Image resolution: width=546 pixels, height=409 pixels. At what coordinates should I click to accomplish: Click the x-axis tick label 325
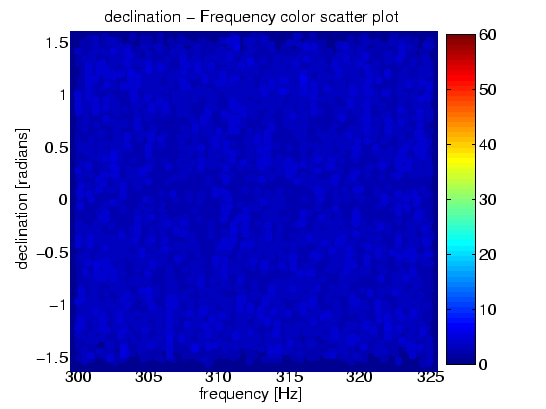pyautogui.click(x=431, y=377)
